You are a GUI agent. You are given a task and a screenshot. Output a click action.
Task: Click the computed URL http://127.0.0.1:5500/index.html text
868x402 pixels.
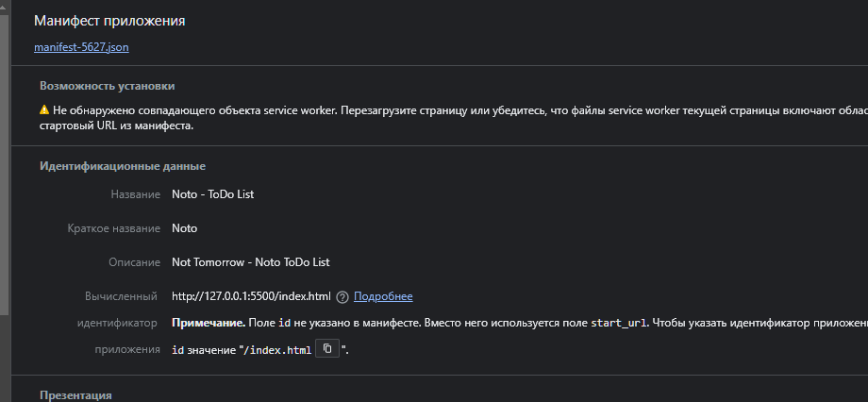(x=251, y=296)
